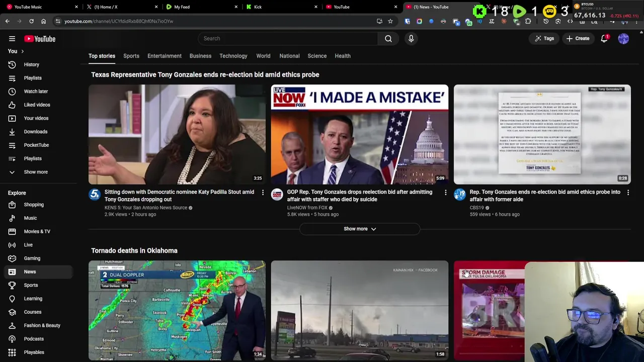Select the Top stories tab
The width and height of the screenshot is (644, 362).
102,56
